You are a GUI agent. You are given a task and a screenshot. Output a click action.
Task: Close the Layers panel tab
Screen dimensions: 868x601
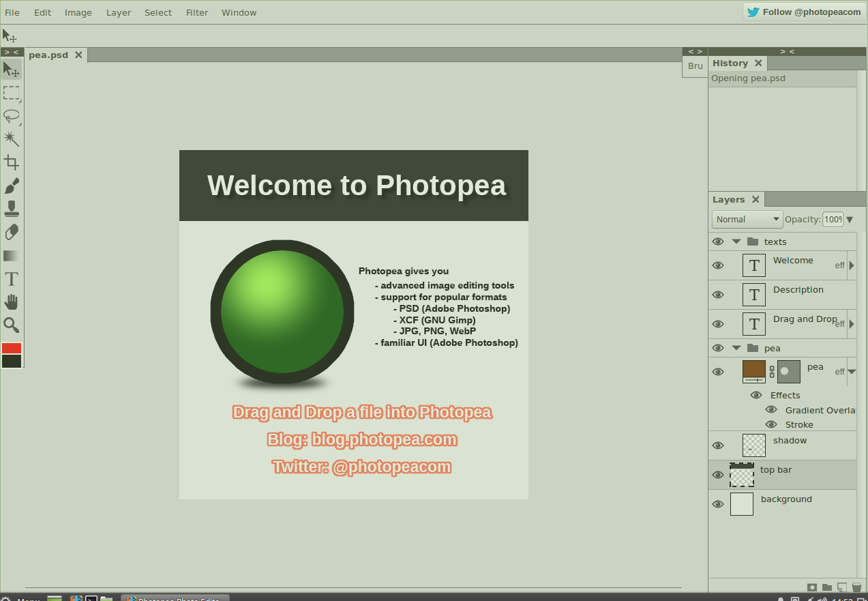pyautogui.click(x=755, y=199)
